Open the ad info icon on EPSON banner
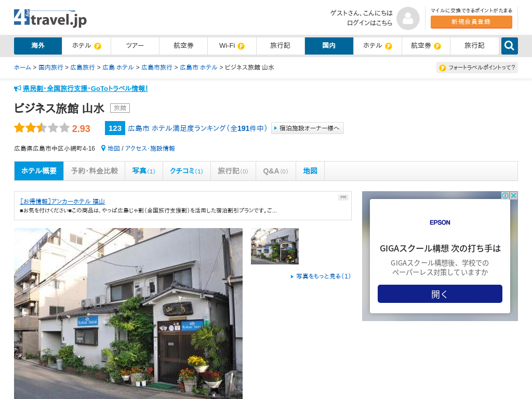 [505, 196]
